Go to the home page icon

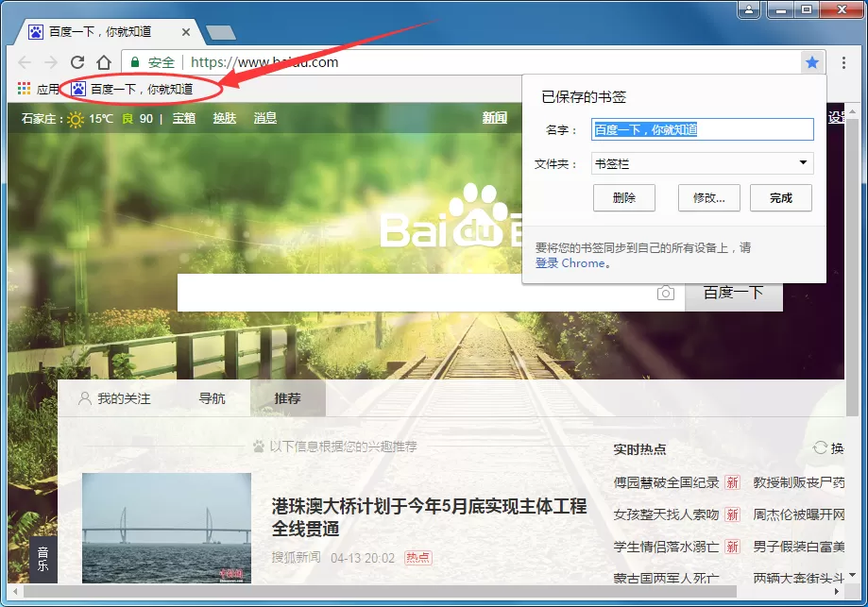(x=104, y=62)
